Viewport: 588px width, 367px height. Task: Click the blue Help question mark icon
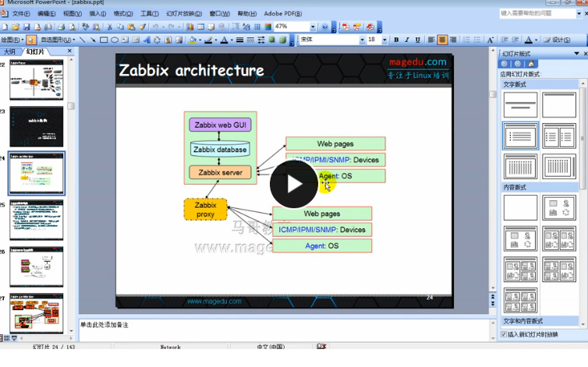[324, 27]
